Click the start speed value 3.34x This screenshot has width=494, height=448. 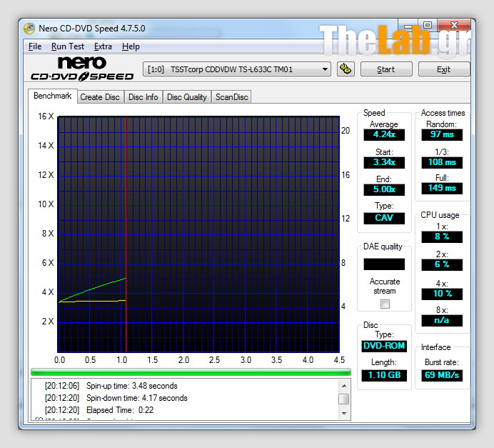384,162
